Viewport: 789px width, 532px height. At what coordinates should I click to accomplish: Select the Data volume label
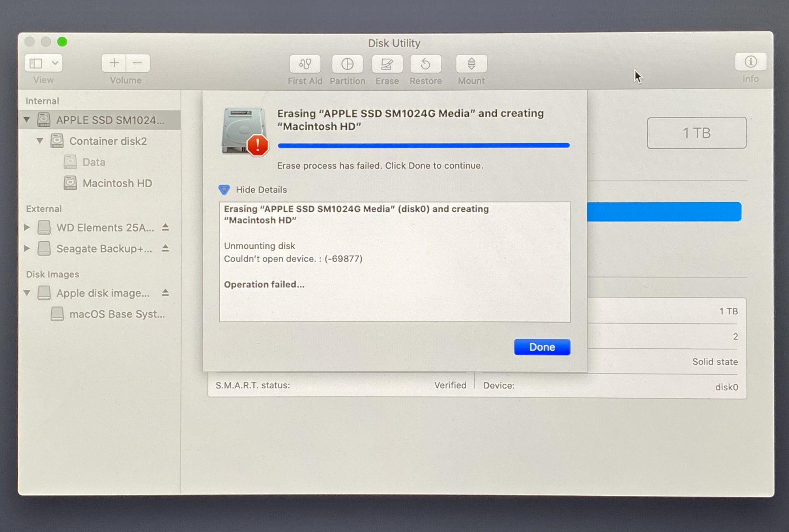click(94, 162)
